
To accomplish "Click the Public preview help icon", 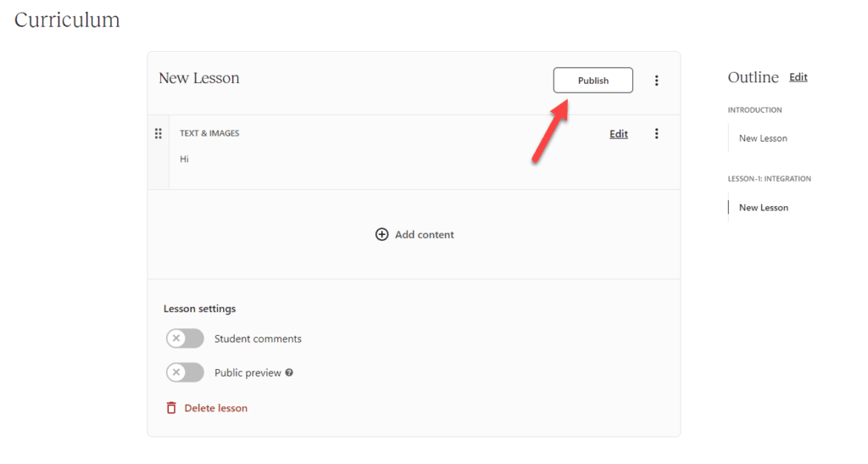I will (x=289, y=372).
